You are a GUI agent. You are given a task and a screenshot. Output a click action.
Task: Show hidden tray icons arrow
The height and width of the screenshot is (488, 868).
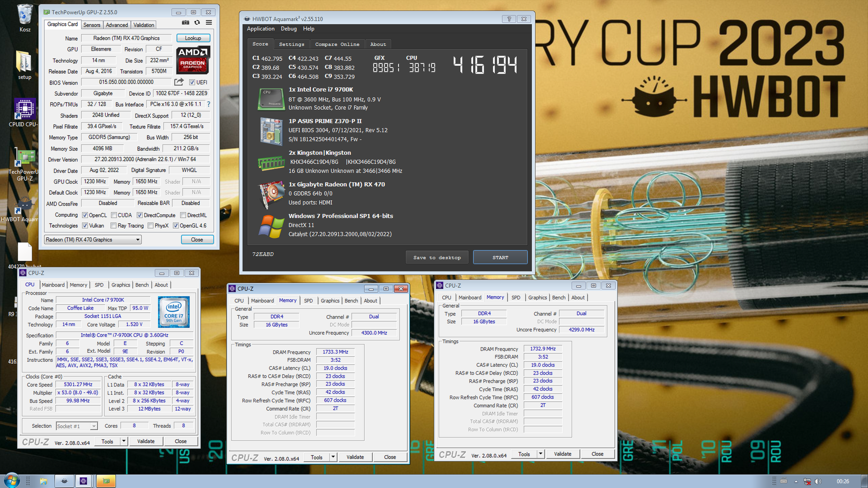796,482
